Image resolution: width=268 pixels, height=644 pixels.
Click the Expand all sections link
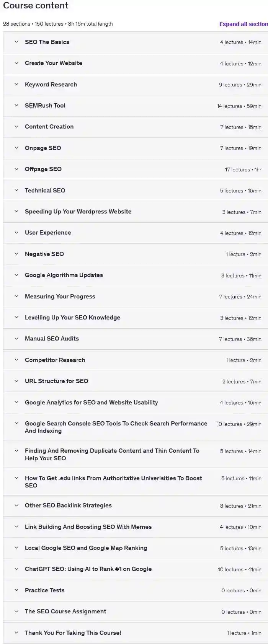click(x=243, y=24)
